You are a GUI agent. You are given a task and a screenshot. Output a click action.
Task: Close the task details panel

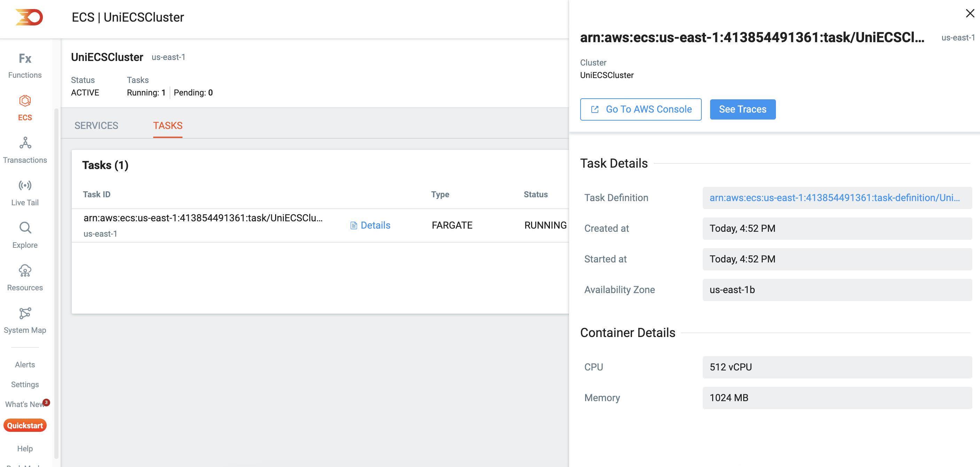click(x=970, y=14)
